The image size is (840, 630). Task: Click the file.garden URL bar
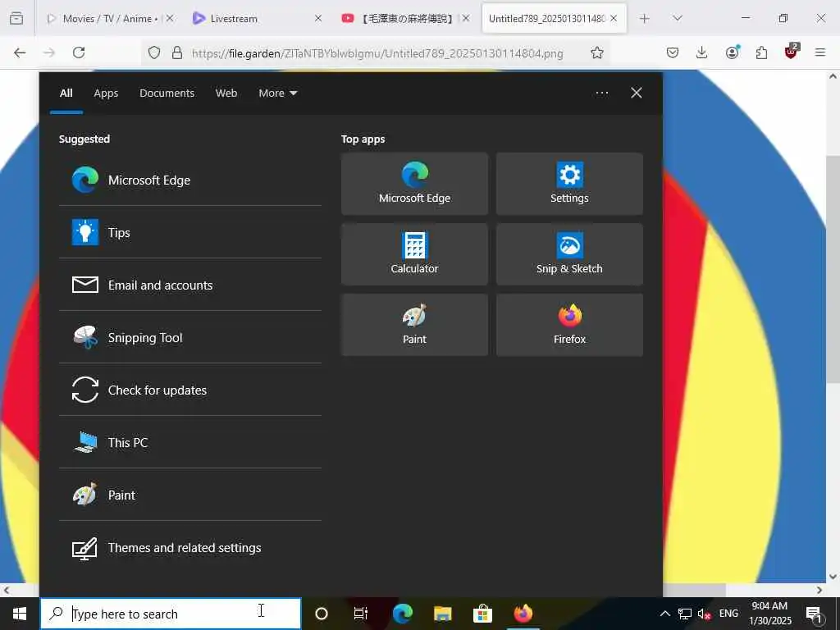point(377,53)
